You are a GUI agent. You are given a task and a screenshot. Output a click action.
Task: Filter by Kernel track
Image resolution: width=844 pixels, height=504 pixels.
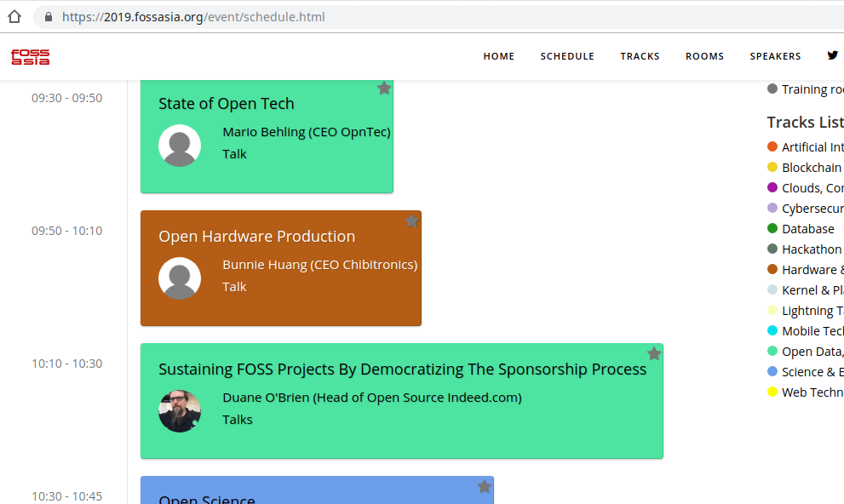point(805,290)
